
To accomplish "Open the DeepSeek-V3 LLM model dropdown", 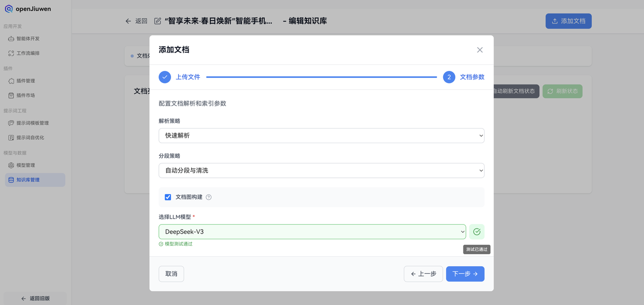I will point(312,231).
